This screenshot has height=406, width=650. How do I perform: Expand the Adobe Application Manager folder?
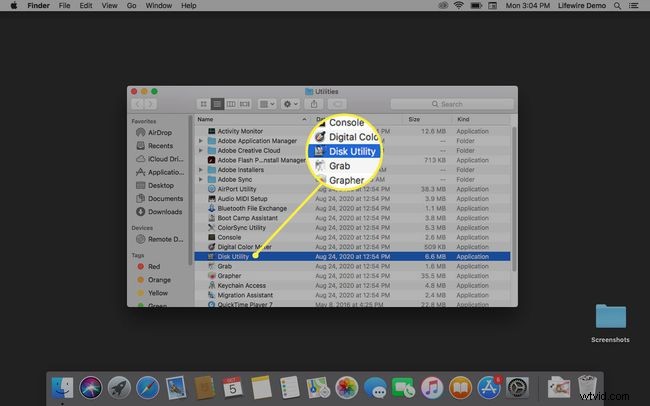201,141
